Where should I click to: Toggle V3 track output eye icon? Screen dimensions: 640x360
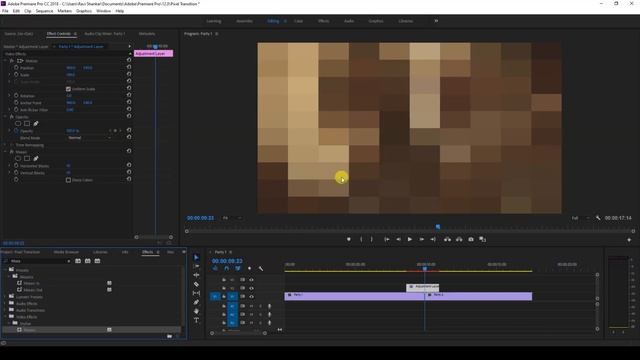[251, 280]
